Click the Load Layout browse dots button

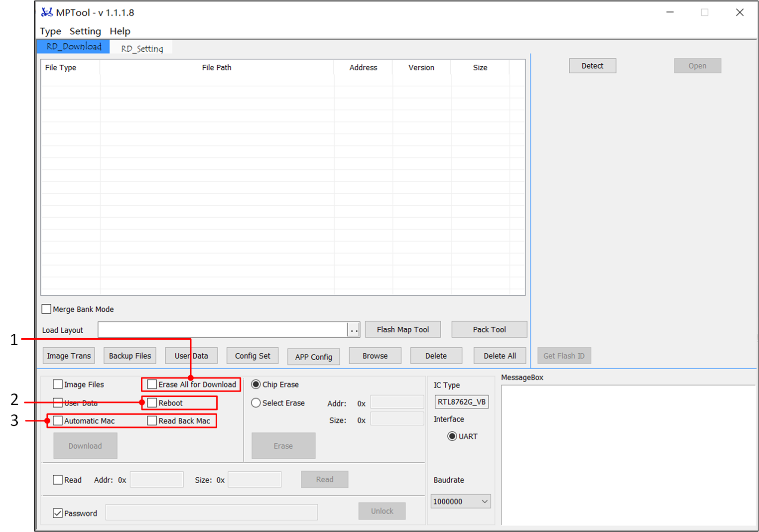coord(354,330)
